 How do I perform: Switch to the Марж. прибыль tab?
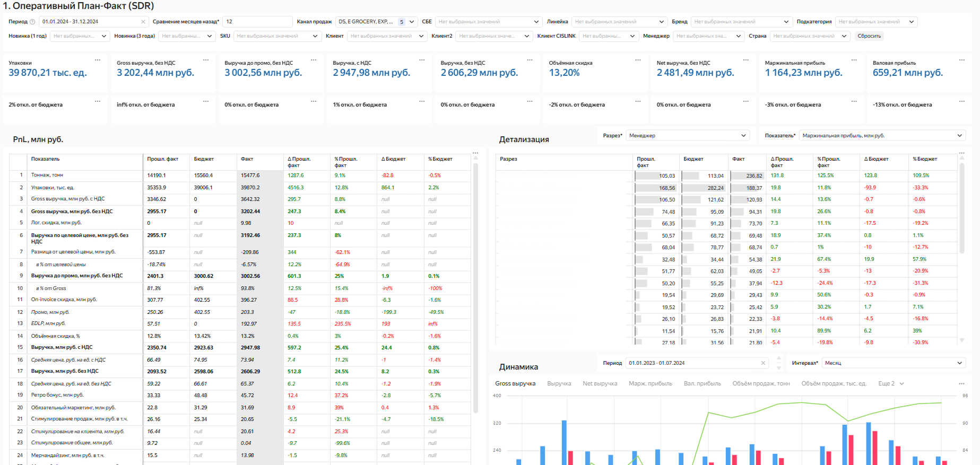(x=651, y=383)
